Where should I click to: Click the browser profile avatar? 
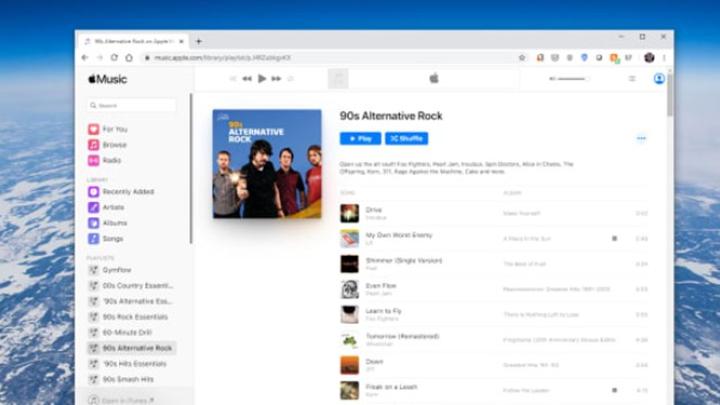(649, 57)
